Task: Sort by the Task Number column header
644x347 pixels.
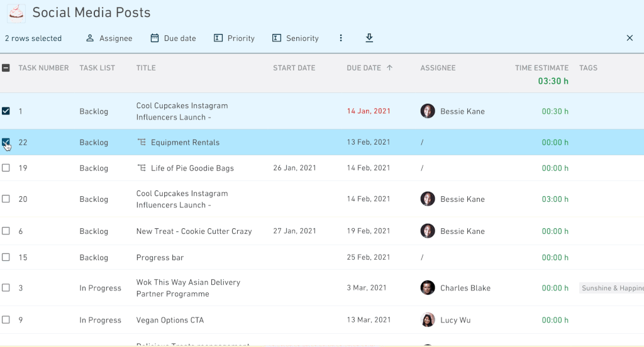Action: 43,68
